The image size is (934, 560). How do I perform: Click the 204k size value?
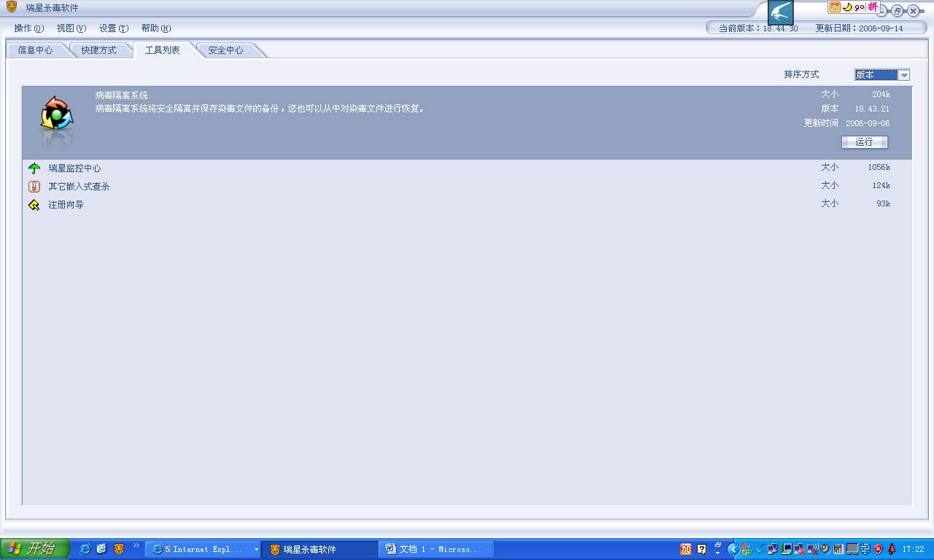click(881, 95)
